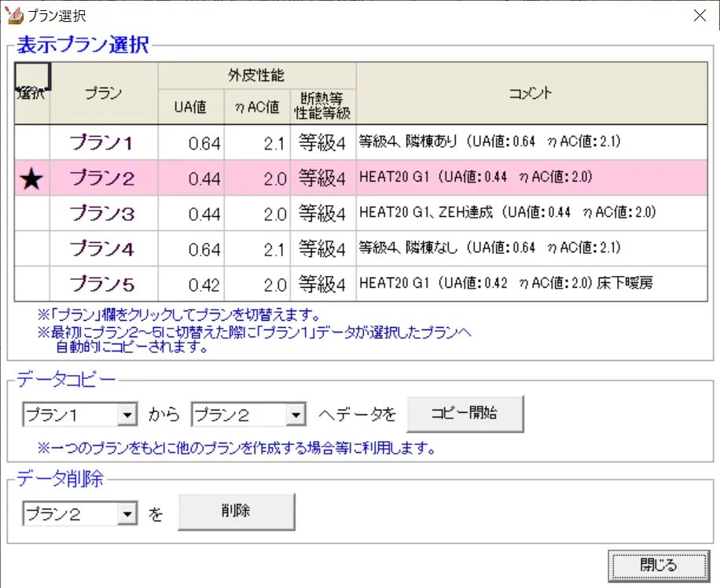Switch to プラン4 in the plan column
Image resolution: width=720 pixels, height=588 pixels.
(x=104, y=248)
